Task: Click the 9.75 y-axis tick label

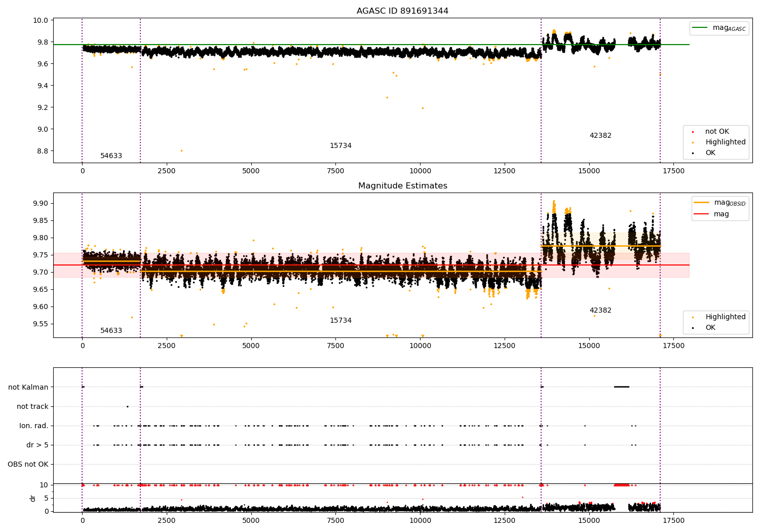Action: point(42,255)
